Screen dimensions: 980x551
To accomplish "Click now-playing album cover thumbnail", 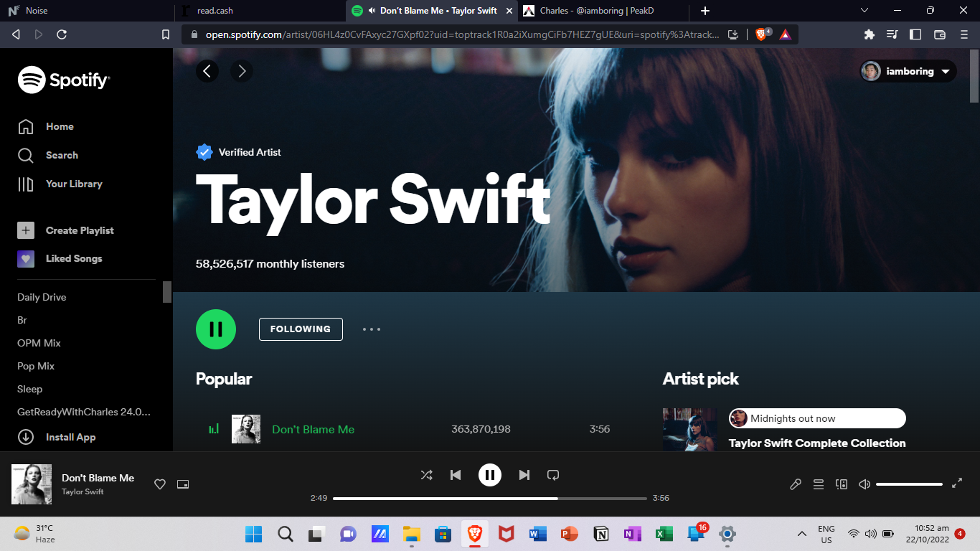I will coord(32,484).
